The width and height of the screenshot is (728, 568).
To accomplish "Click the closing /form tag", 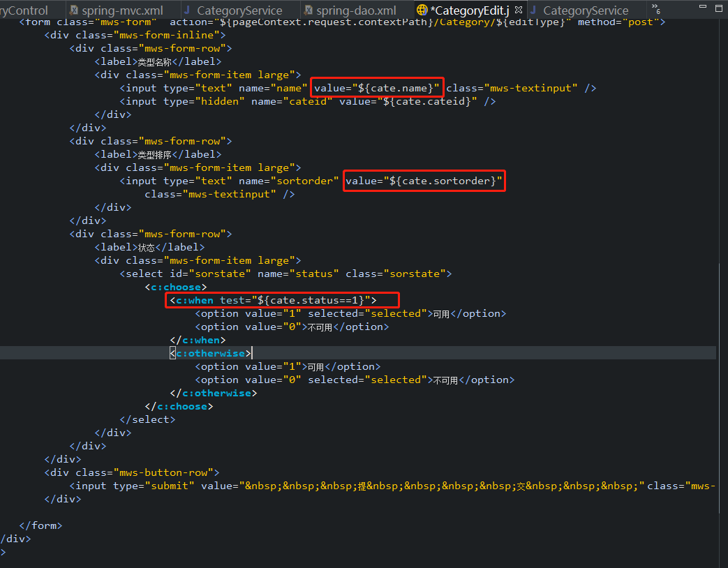I will click(41, 525).
